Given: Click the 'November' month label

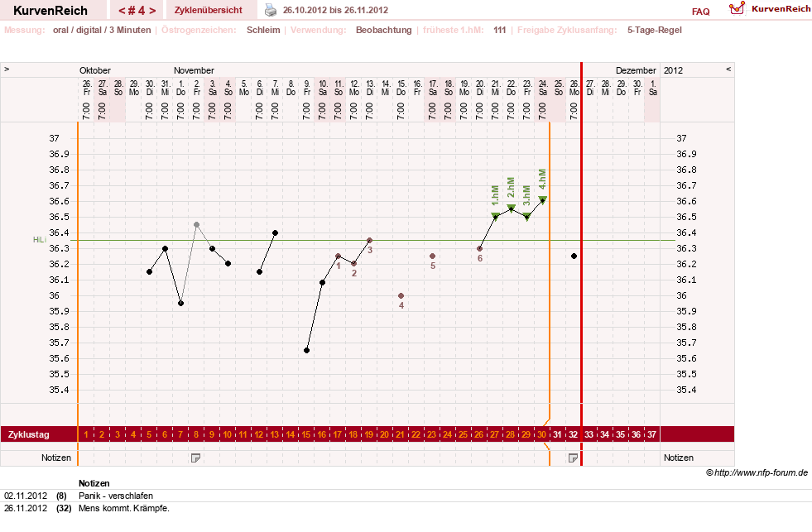Looking at the screenshot, I should 194,70.
